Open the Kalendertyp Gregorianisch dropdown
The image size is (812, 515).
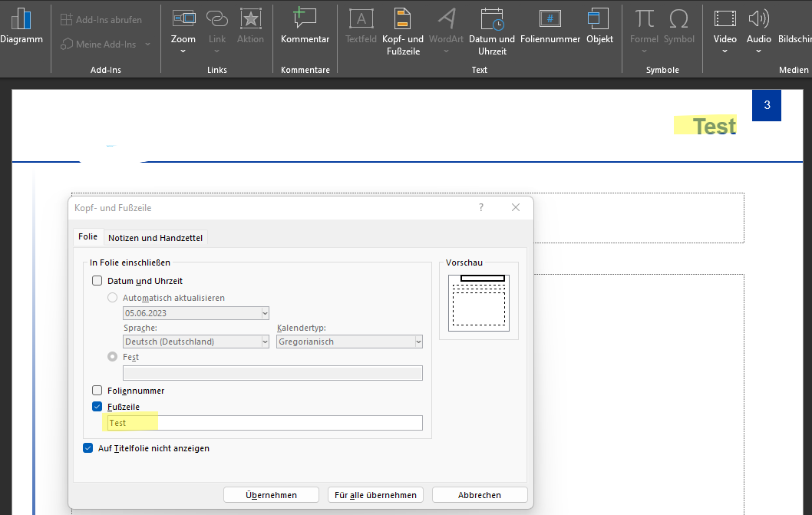(x=418, y=342)
